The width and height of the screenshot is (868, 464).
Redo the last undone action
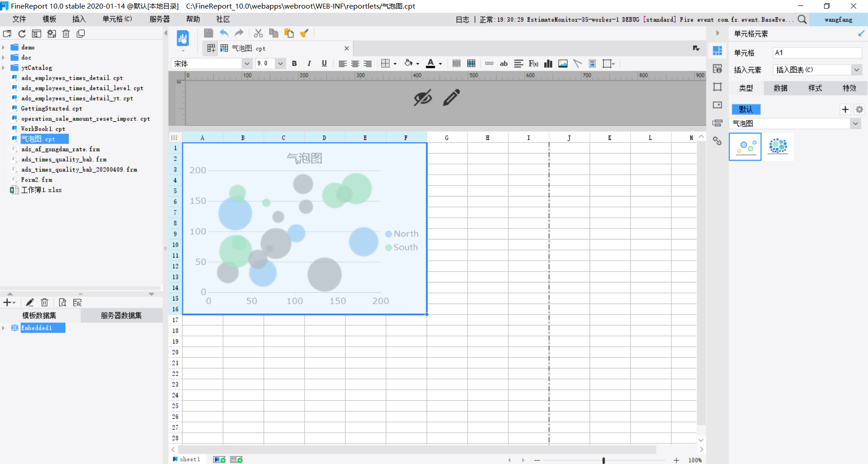pyautogui.click(x=239, y=33)
